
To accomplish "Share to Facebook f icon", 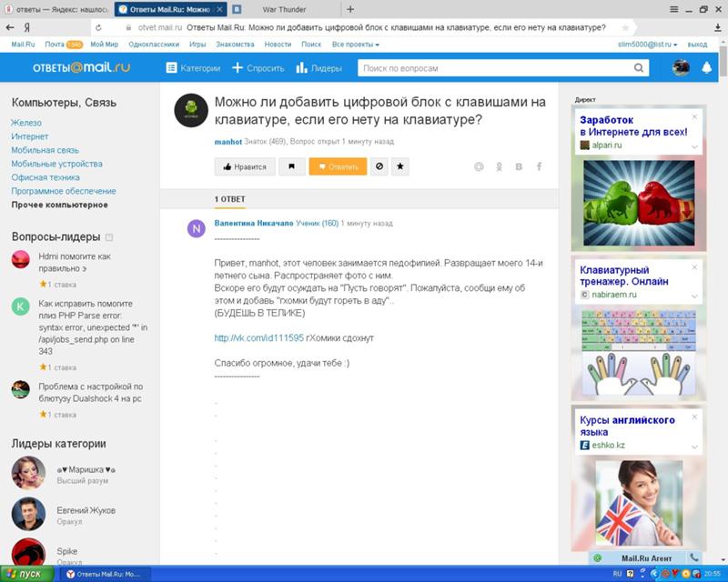I will (x=539, y=166).
